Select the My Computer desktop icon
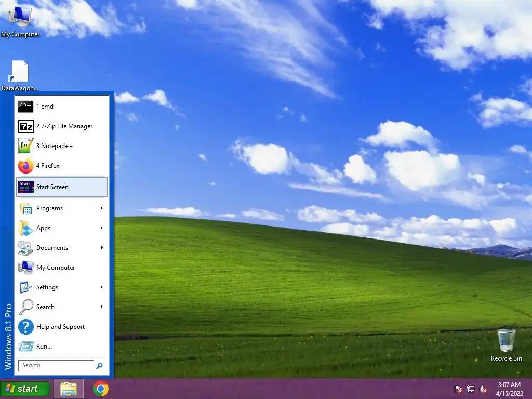Screen dimensions: 532x399 pyautogui.click(x=20, y=17)
